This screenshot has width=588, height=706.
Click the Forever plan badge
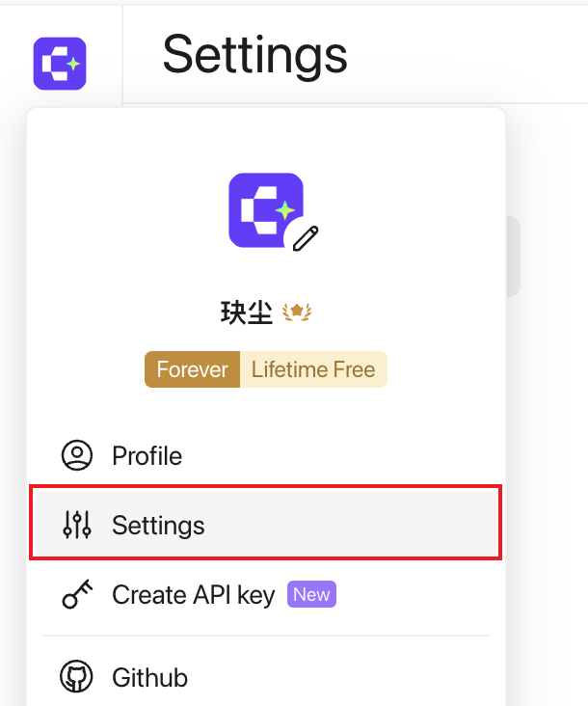tap(192, 369)
